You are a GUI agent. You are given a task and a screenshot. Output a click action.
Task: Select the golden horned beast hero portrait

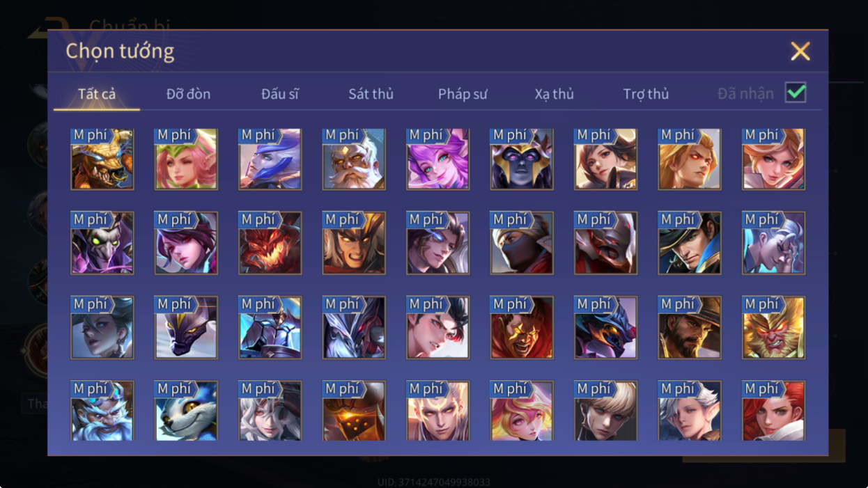(x=102, y=159)
